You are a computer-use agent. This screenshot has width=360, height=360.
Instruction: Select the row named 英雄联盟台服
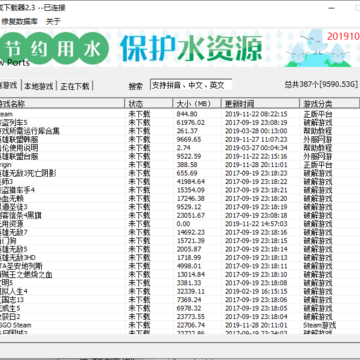180,156
